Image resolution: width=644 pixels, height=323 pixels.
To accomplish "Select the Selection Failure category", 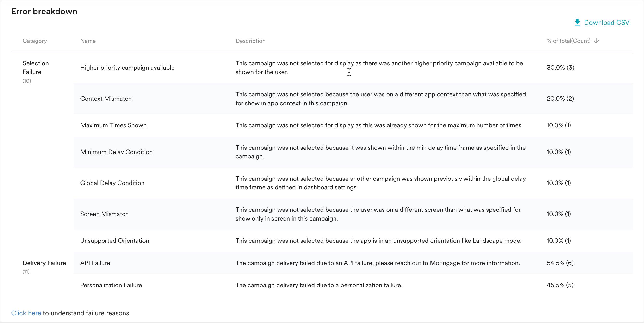I will click(x=36, y=68).
